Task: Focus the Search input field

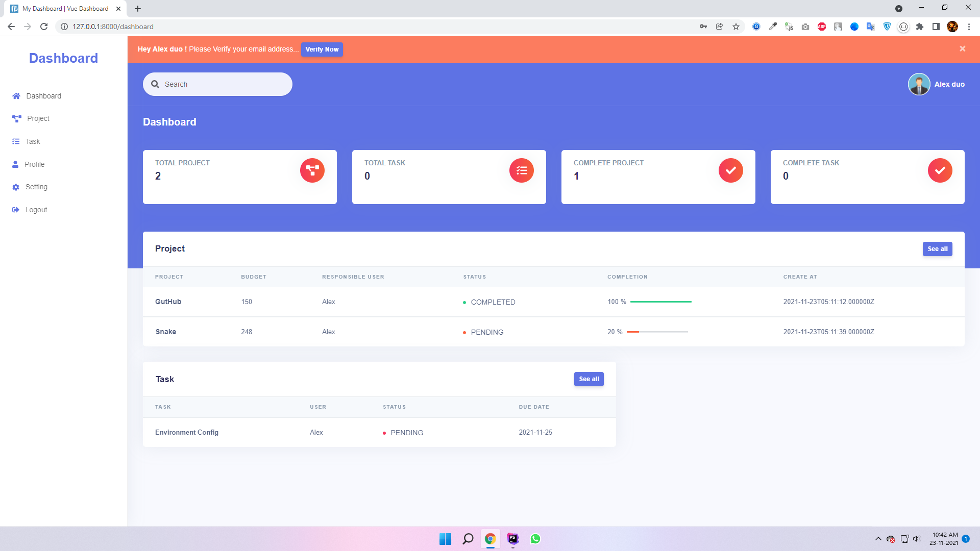Action: (x=225, y=84)
